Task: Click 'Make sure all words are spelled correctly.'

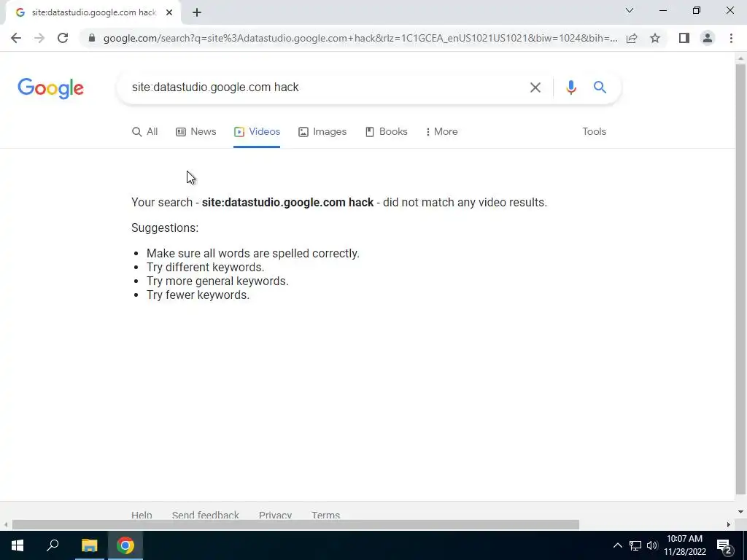Action: click(253, 253)
